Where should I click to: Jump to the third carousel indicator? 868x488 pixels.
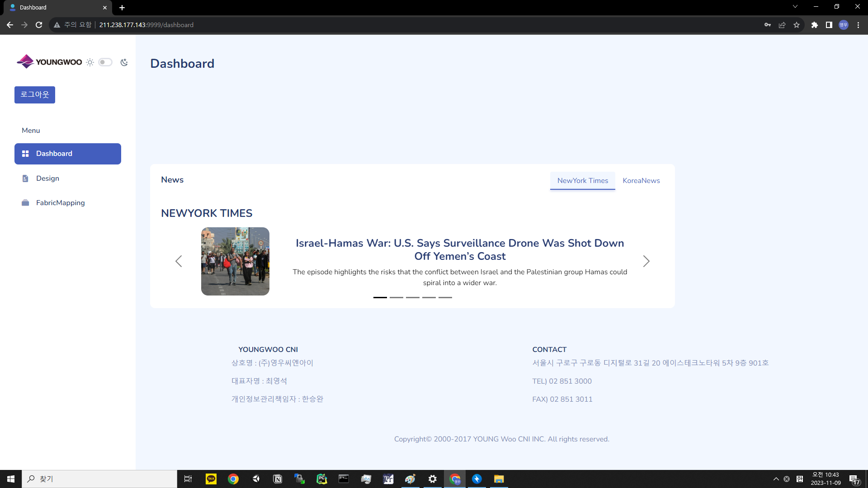[x=412, y=297]
